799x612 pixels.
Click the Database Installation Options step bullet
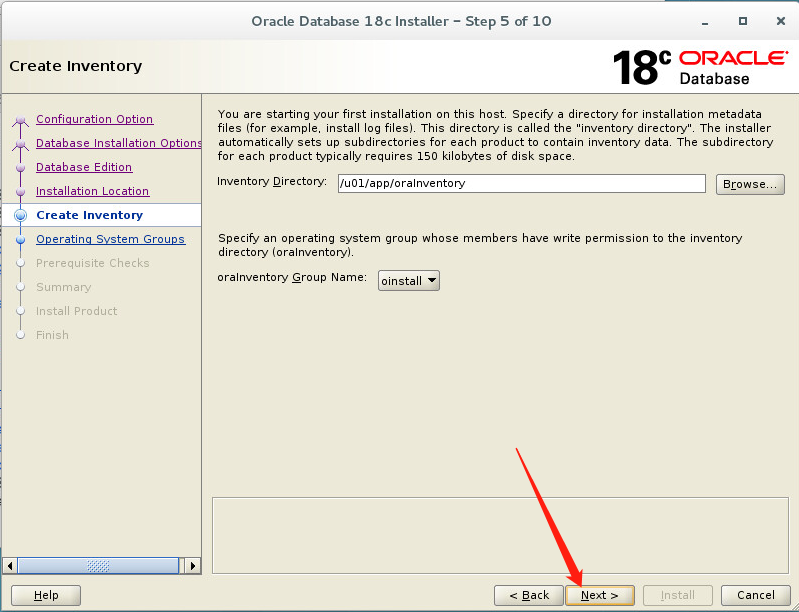pos(20,144)
